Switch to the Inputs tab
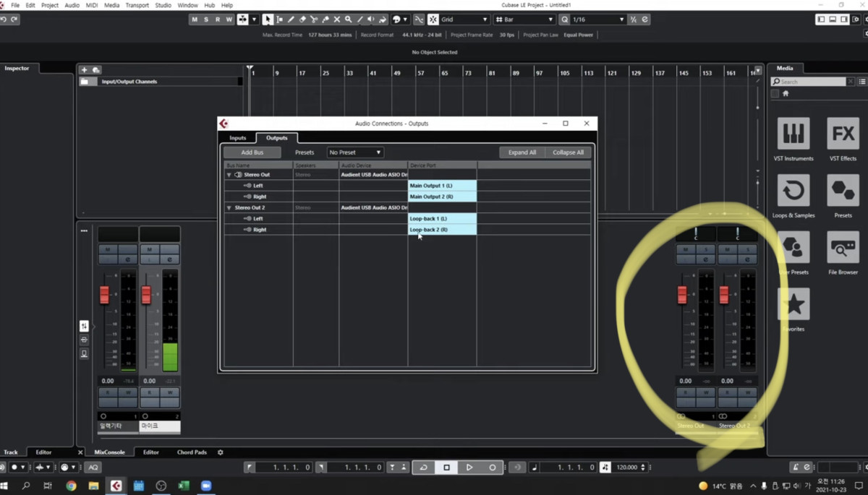This screenshot has height=495, width=868. (x=238, y=138)
